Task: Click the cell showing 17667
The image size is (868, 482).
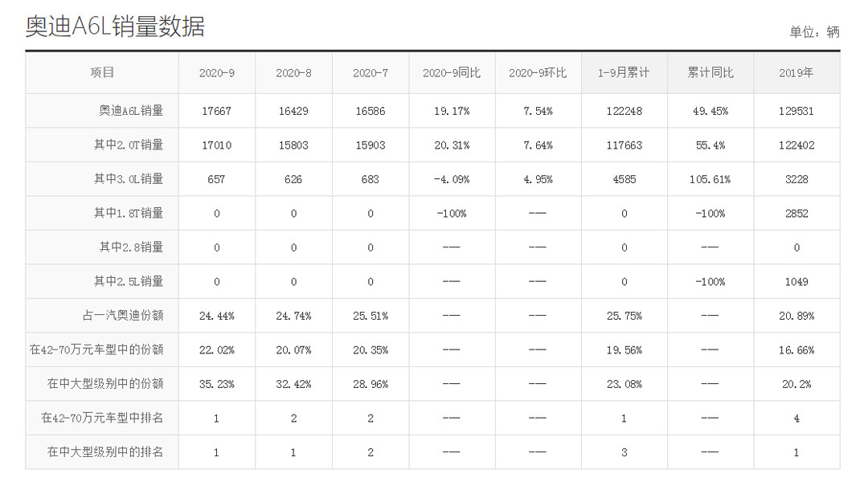Action: pos(217,112)
